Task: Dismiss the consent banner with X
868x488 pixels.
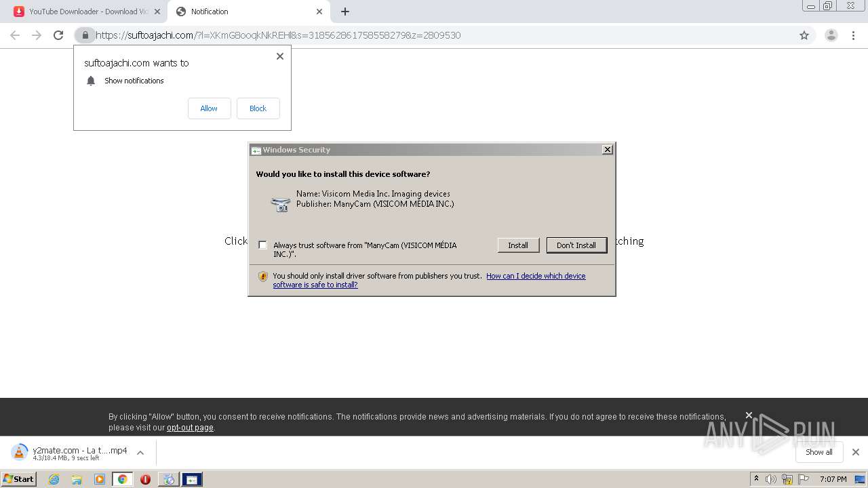Action: [x=749, y=415]
